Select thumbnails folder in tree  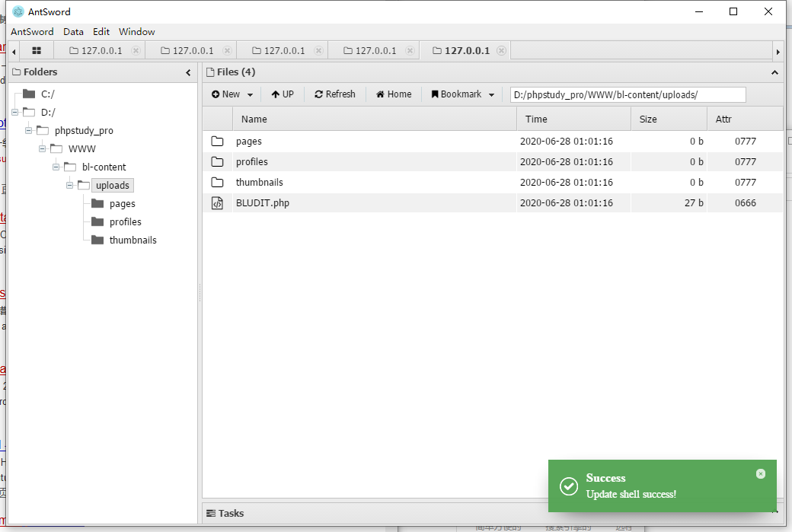pos(133,240)
